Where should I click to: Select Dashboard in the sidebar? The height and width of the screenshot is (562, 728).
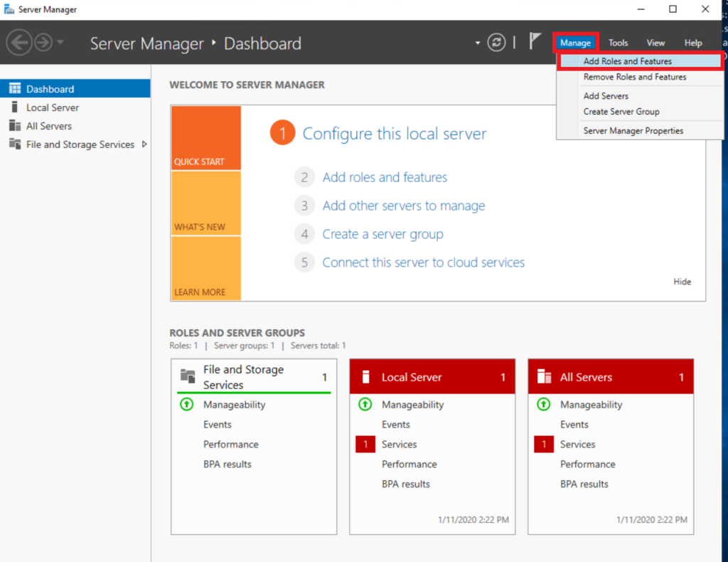click(x=75, y=89)
